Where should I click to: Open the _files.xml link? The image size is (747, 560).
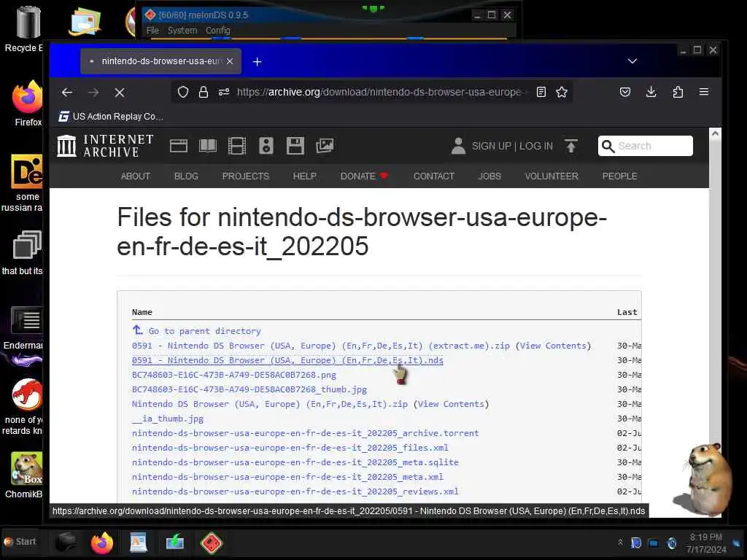click(290, 448)
